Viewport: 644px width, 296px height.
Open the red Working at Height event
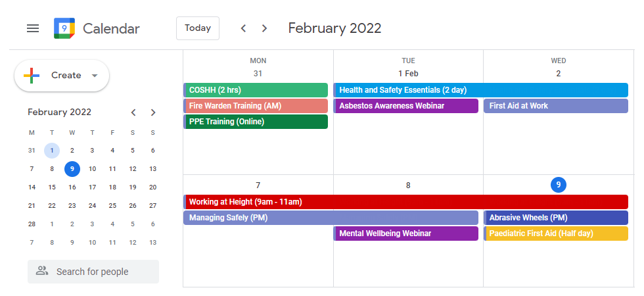[x=406, y=202]
